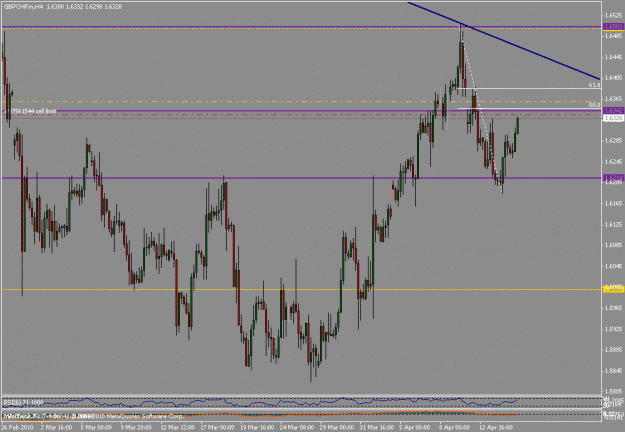
Task: Click the white current price tag 1.6328
Action: [x=613, y=118]
